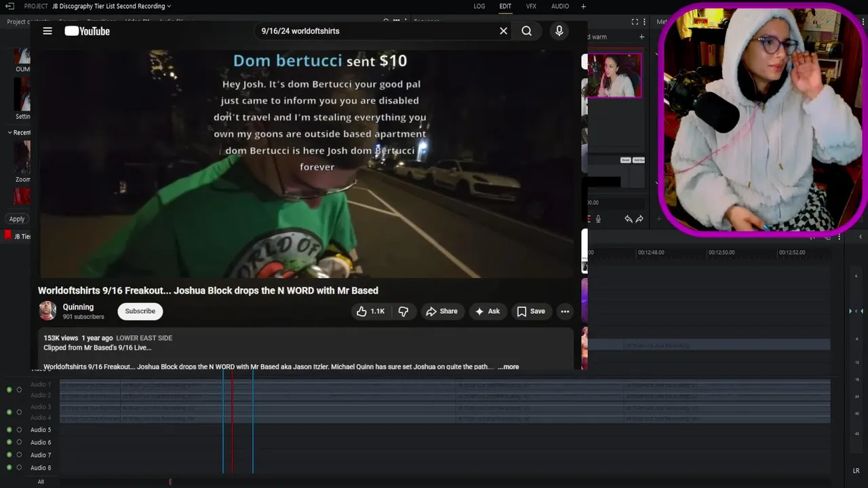Switch to VFX page tab

tap(531, 6)
